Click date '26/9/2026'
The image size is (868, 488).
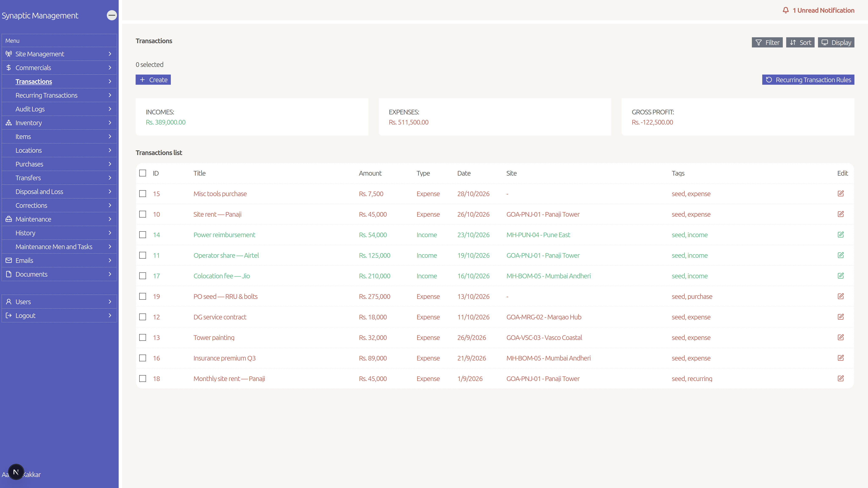[x=471, y=337]
